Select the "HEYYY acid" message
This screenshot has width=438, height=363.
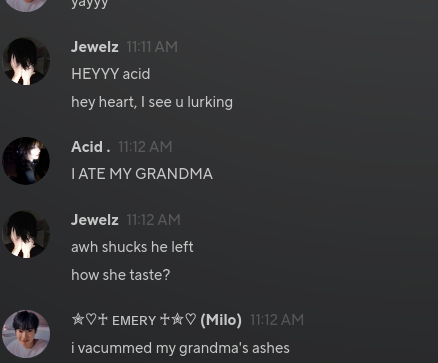point(111,74)
